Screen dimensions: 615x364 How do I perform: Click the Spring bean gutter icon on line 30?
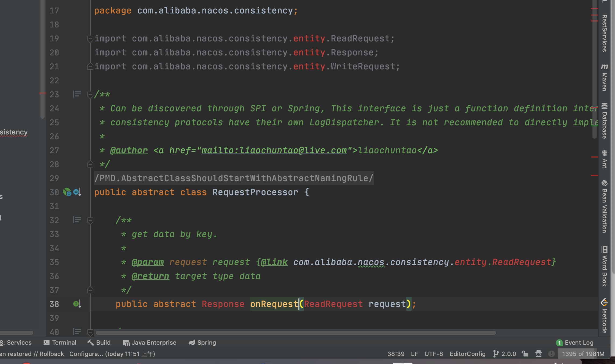click(67, 192)
